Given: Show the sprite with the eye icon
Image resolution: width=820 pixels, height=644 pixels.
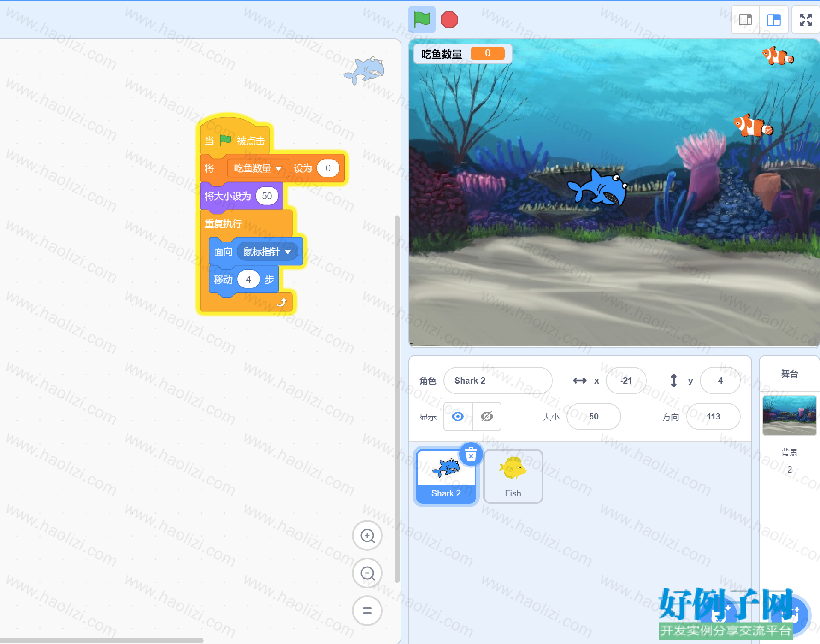Looking at the screenshot, I should [458, 417].
